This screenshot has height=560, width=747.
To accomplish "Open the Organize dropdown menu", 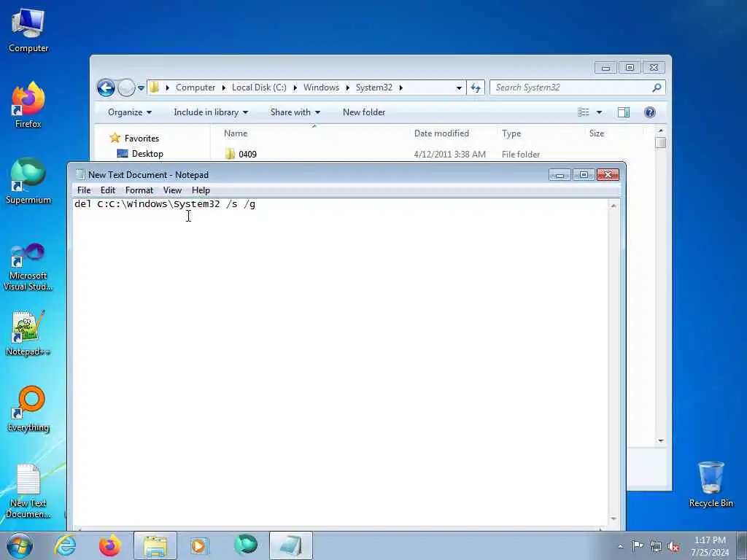I will coord(130,112).
